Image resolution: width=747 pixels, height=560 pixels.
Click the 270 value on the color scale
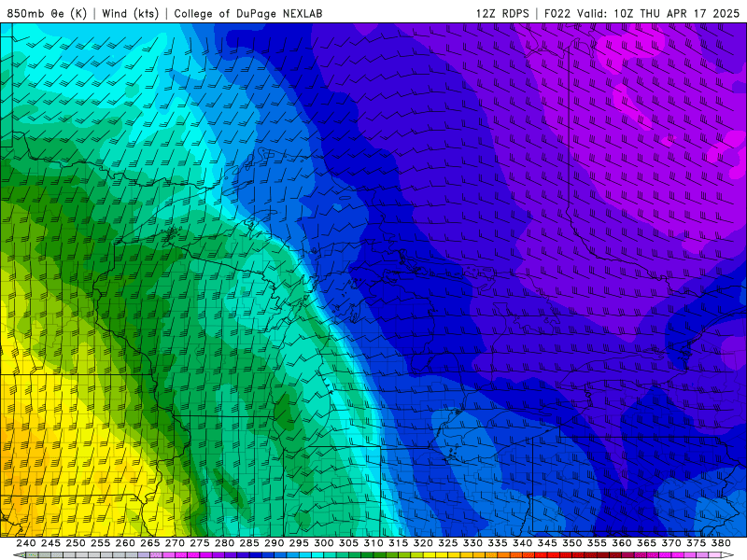(x=175, y=543)
